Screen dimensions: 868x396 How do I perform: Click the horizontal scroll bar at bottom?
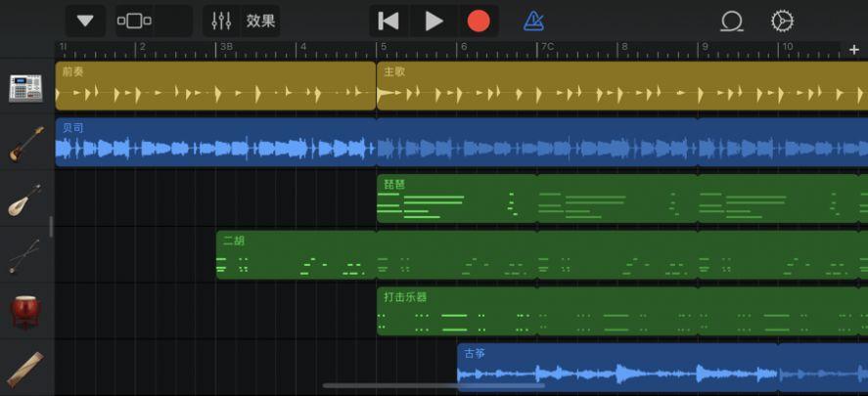pyautogui.click(x=434, y=385)
